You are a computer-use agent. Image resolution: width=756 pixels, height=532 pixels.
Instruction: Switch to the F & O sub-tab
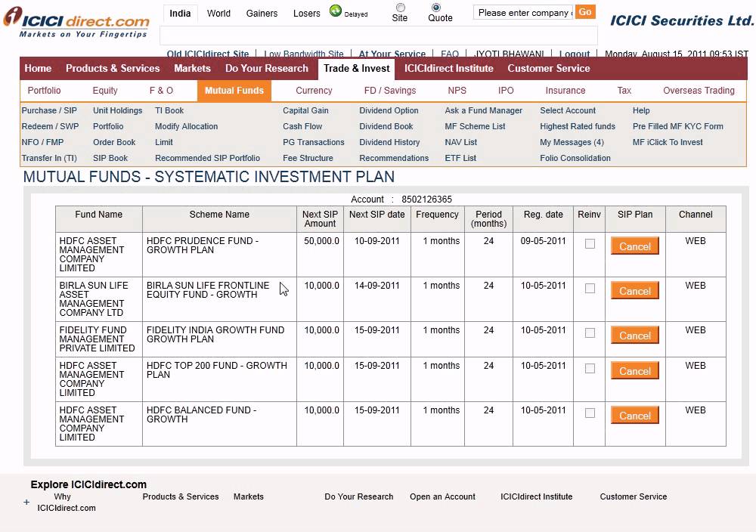coord(161,91)
